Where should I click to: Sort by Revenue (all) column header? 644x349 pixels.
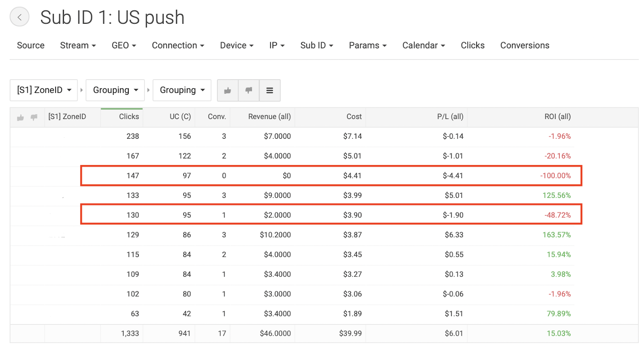pos(269,117)
